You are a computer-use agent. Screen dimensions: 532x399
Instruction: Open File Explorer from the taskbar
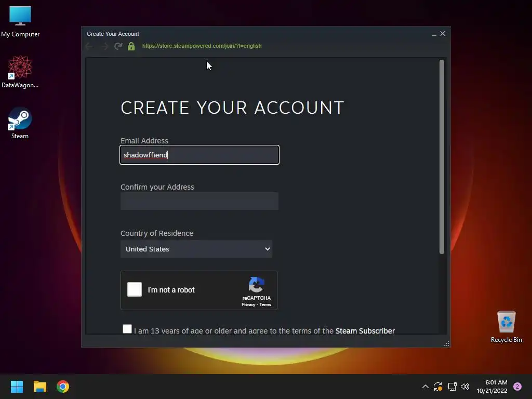[39, 387]
